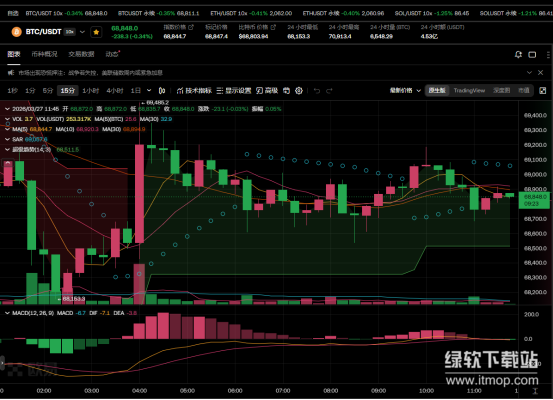Open the 技术指标 indicators menu
The height and width of the screenshot is (400, 553).
tap(194, 91)
